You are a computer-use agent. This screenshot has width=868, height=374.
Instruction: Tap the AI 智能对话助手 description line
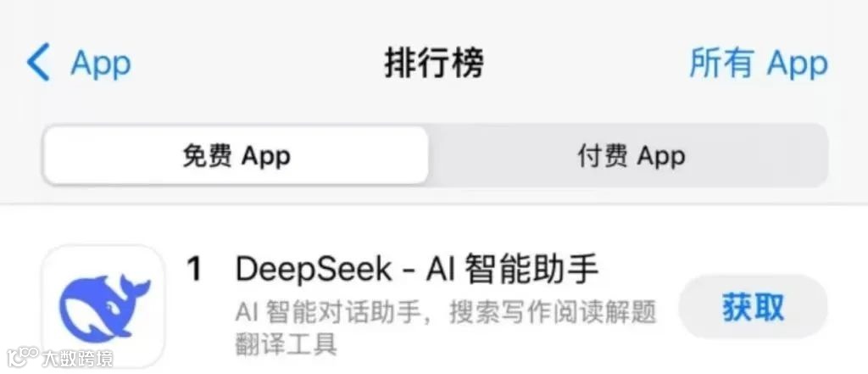click(446, 312)
